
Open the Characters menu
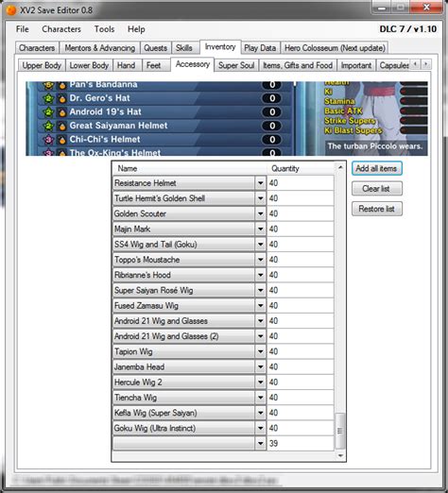(61, 29)
